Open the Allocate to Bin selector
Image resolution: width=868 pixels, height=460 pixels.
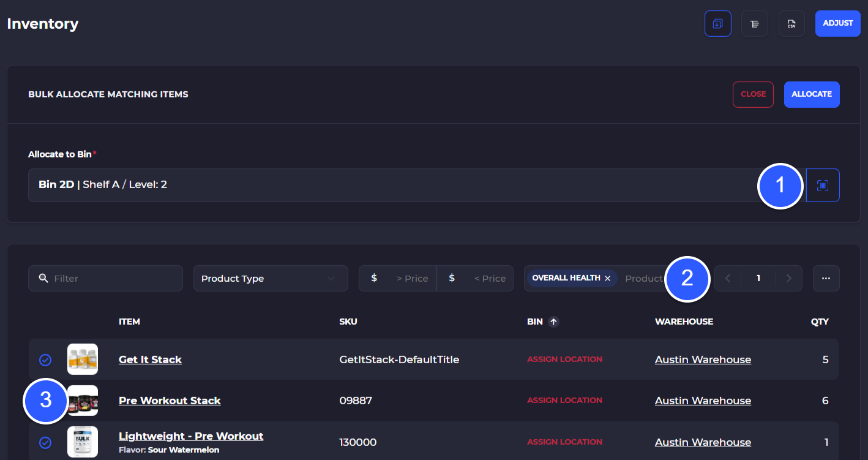pos(417,185)
